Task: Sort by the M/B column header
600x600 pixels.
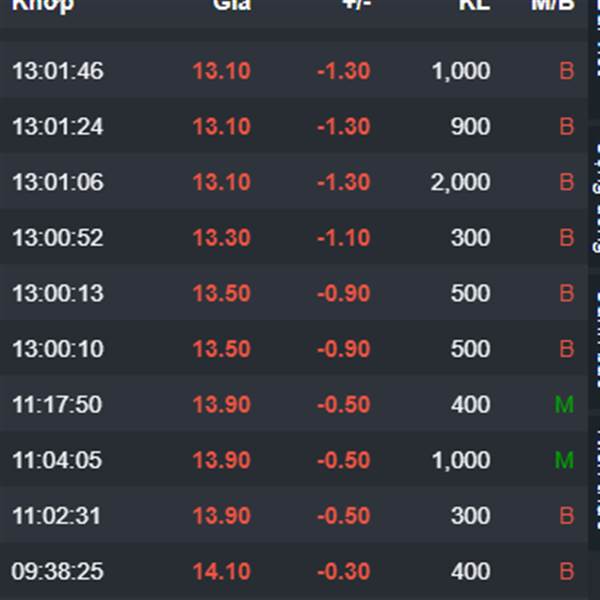Action: pyautogui.click(x=553, y=5)
